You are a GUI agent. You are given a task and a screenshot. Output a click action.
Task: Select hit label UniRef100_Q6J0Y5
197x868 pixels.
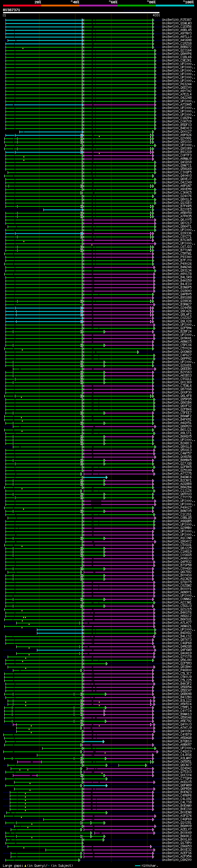click(x=177, y=220)
